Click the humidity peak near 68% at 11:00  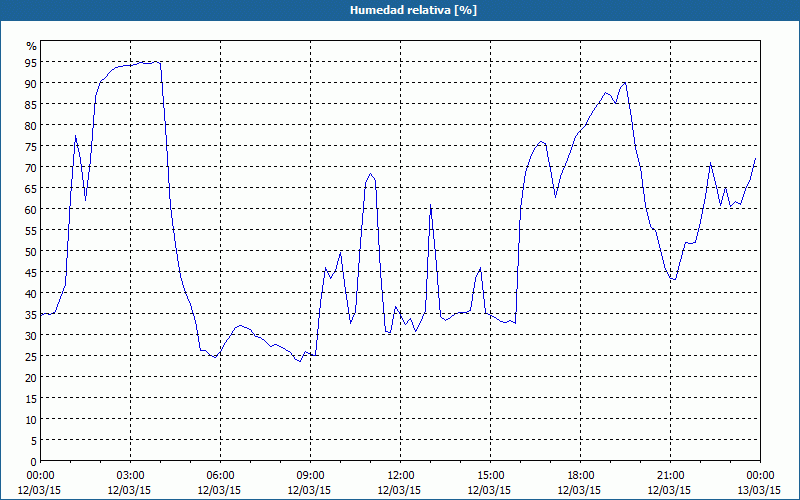click(x=370, y=174)
